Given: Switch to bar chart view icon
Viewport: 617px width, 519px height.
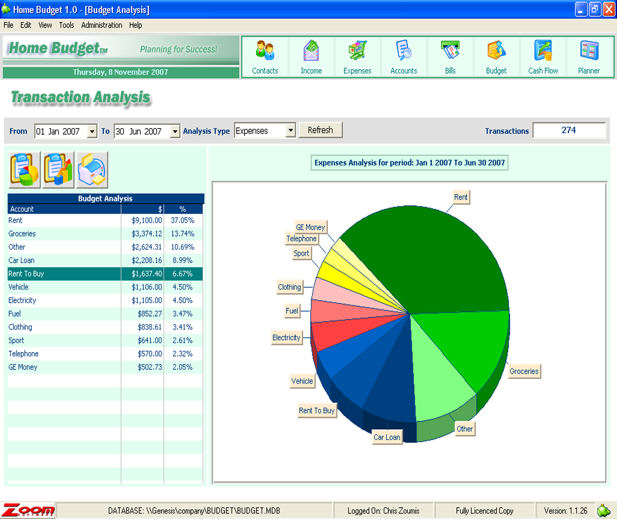Looking at the screenshot, I should point(58,170).
